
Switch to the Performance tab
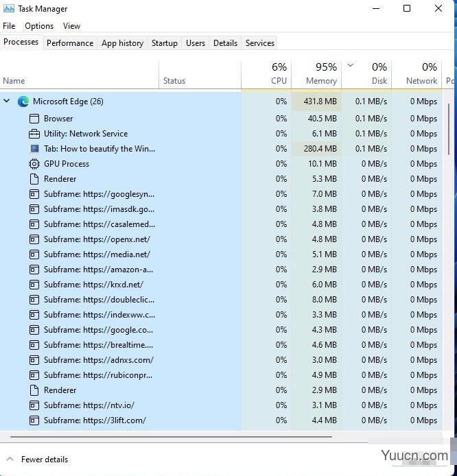tap(70, 43)
